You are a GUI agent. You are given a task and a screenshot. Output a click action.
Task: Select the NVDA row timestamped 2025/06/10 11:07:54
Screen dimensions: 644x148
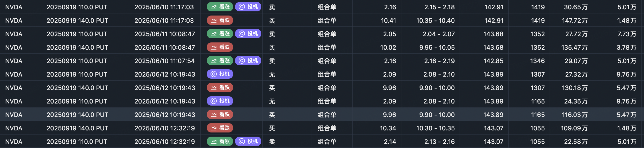(x=164, y=61)
